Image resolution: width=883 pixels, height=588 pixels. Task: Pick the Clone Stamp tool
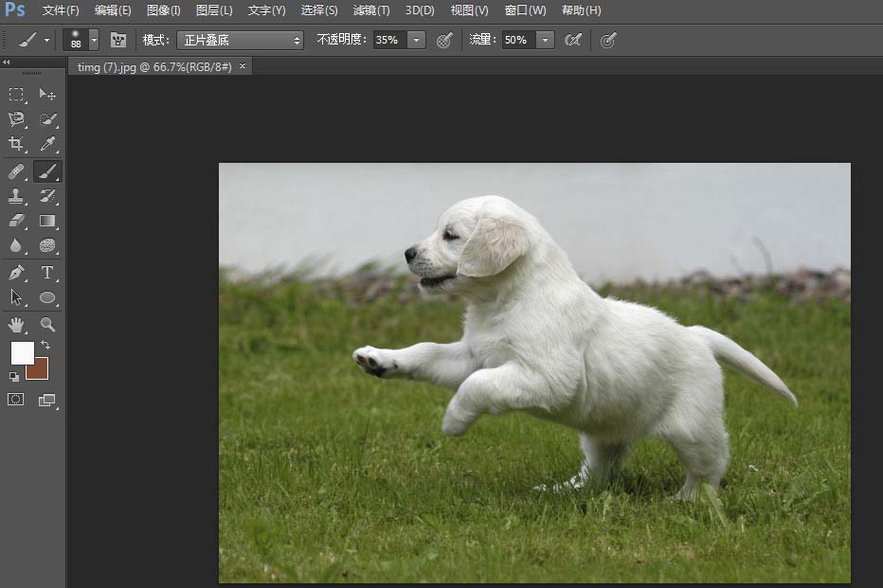pyautogui.click(x=15, y=197)
